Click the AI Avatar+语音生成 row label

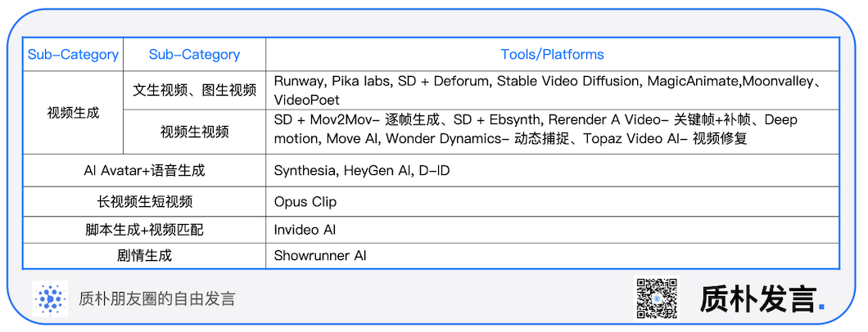click(144, 171)
